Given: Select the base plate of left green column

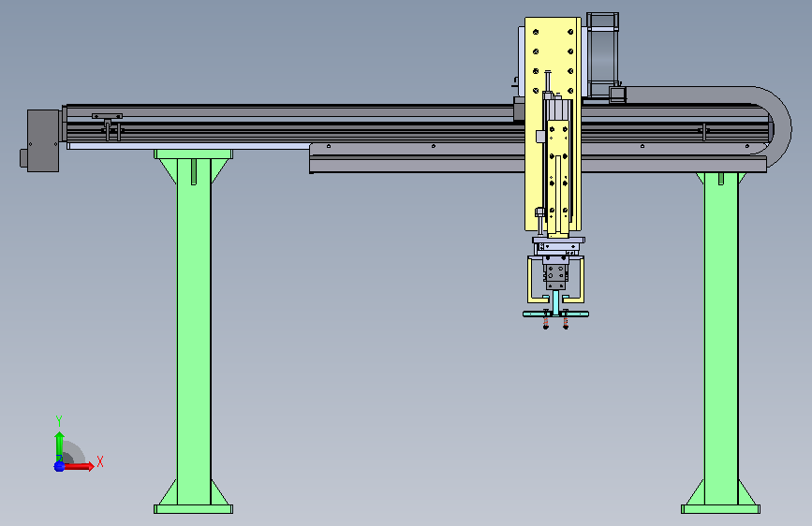Looking at the screenshot, I should (193, 509).
